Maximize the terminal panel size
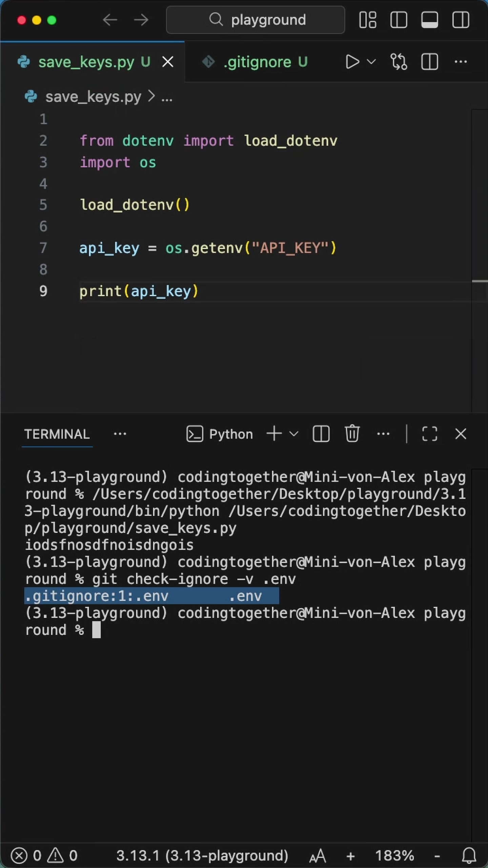Screen dimensions: 488x868 430,434
